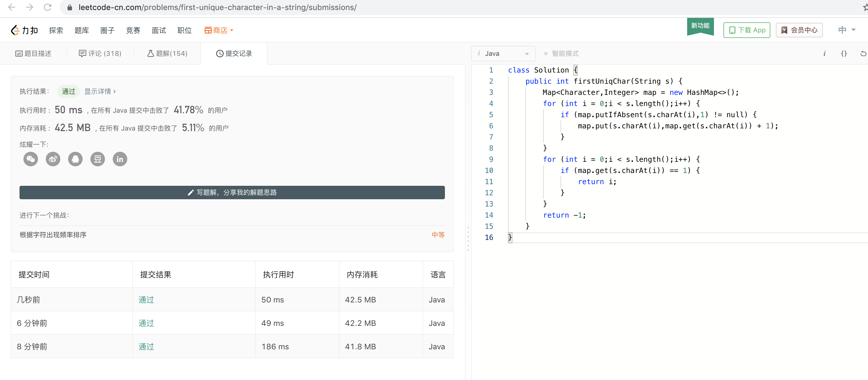Toggle 智能模式 smart mode
868x380 pixels.
pyautogui.click(x=561, y=54)
